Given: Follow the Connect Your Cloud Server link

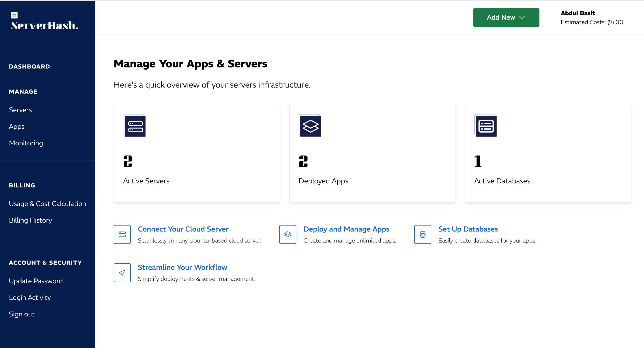Looking at the screenshot, I should [183, 229].
